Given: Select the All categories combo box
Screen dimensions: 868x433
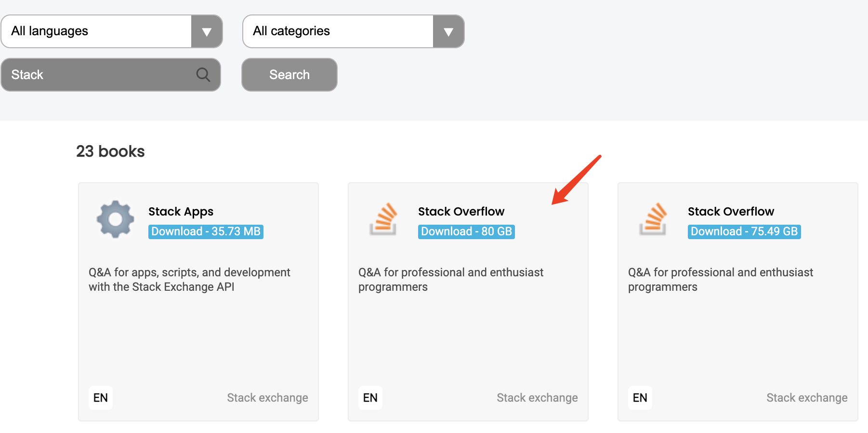Looking at the screenshot, I should [354, 31].
